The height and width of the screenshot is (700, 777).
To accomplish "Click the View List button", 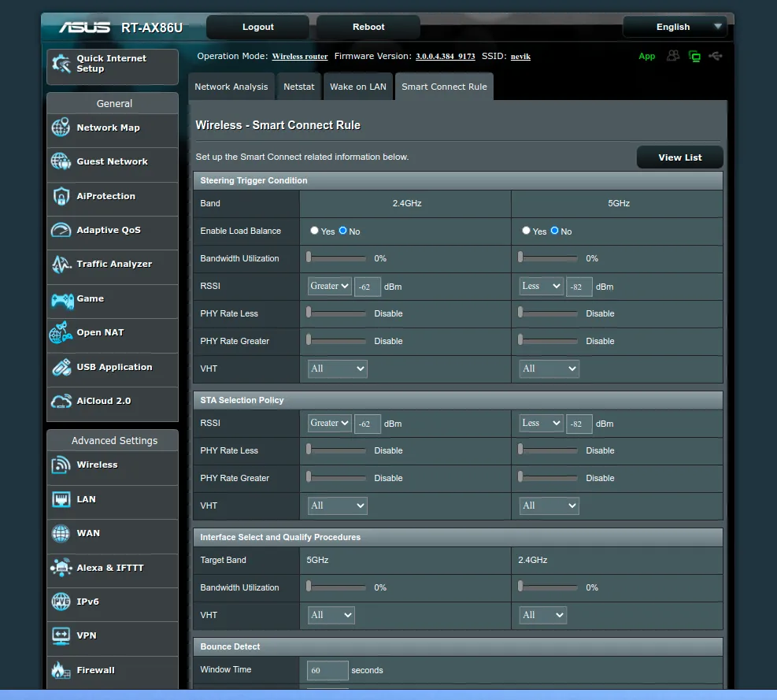I will 679,157.
